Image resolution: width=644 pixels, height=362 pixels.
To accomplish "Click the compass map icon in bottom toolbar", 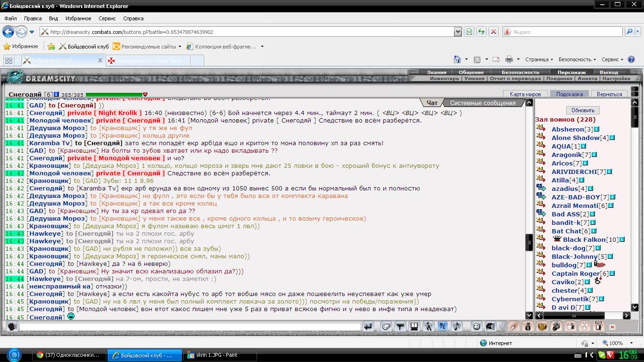I will click(514, 326).
